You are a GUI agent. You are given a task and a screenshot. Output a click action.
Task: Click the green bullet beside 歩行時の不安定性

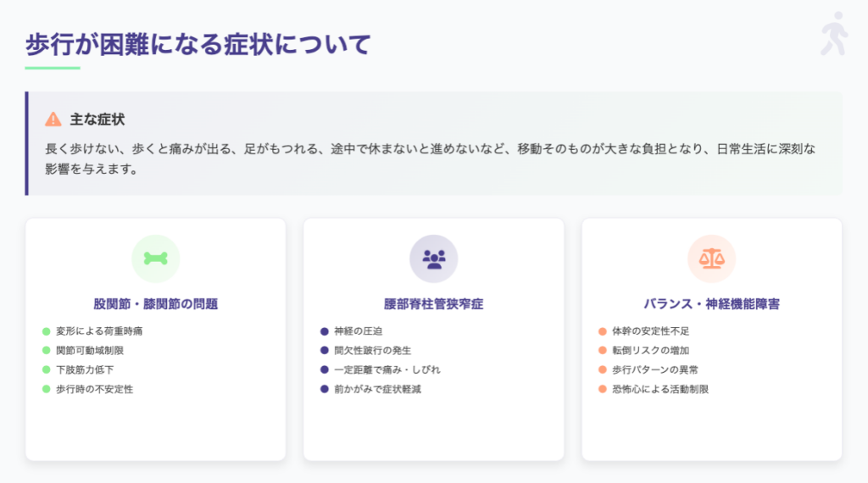(47, 389)
